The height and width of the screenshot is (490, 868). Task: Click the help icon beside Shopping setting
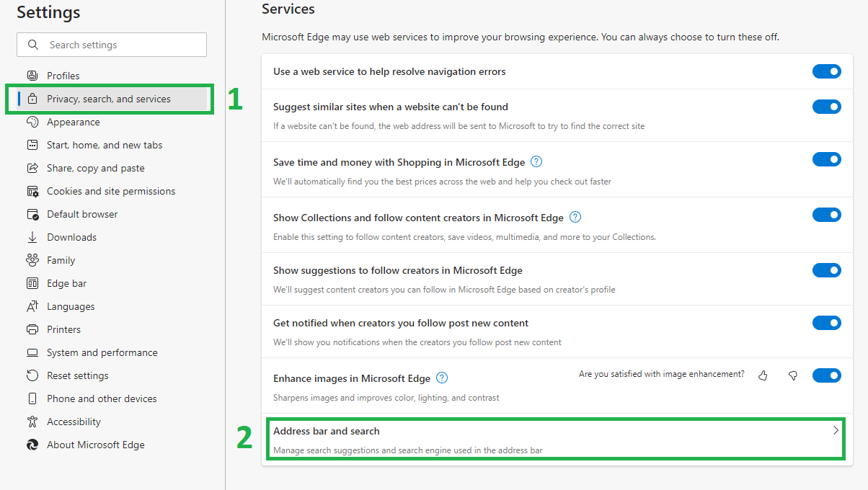tap(536, 161)
